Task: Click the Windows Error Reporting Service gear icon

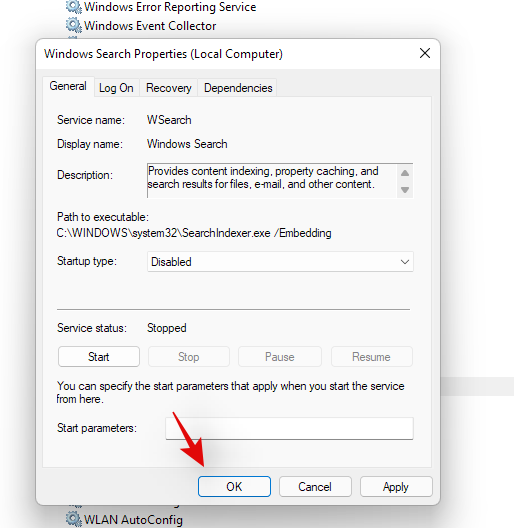Action: (73, 7)
